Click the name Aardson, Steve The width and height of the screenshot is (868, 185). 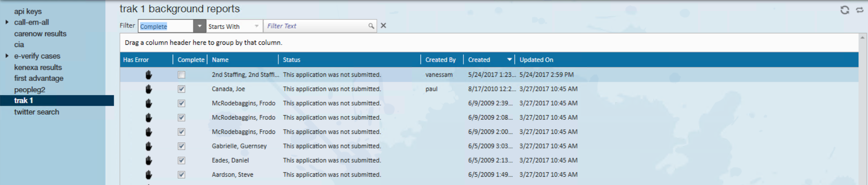232,175
